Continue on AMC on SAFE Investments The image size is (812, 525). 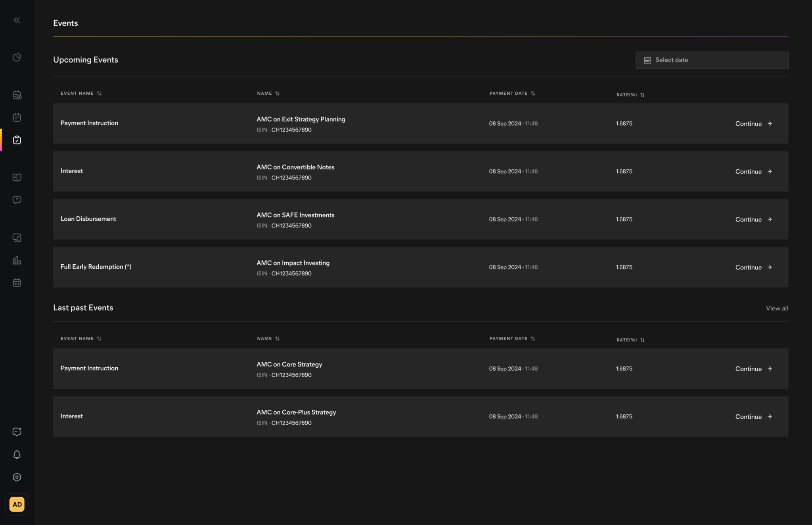753,220
